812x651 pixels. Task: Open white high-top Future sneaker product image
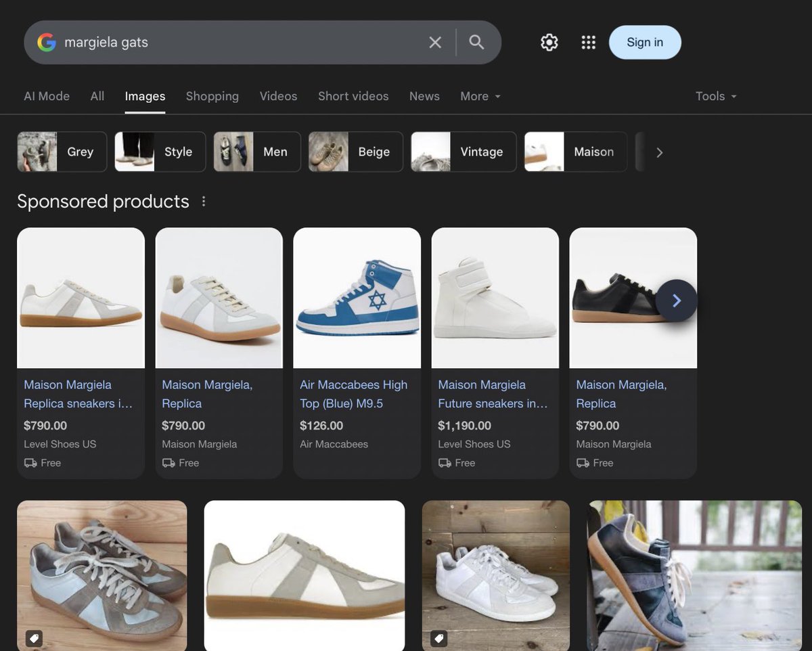[x=495, y=298]
